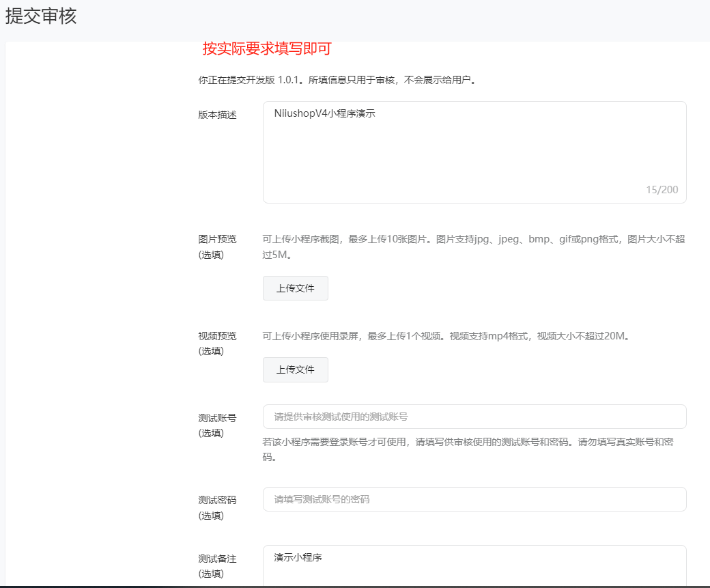Screen dimensions: 710x588
Task: Click the 版本描述 field label
Action: [x=217, y=115]
